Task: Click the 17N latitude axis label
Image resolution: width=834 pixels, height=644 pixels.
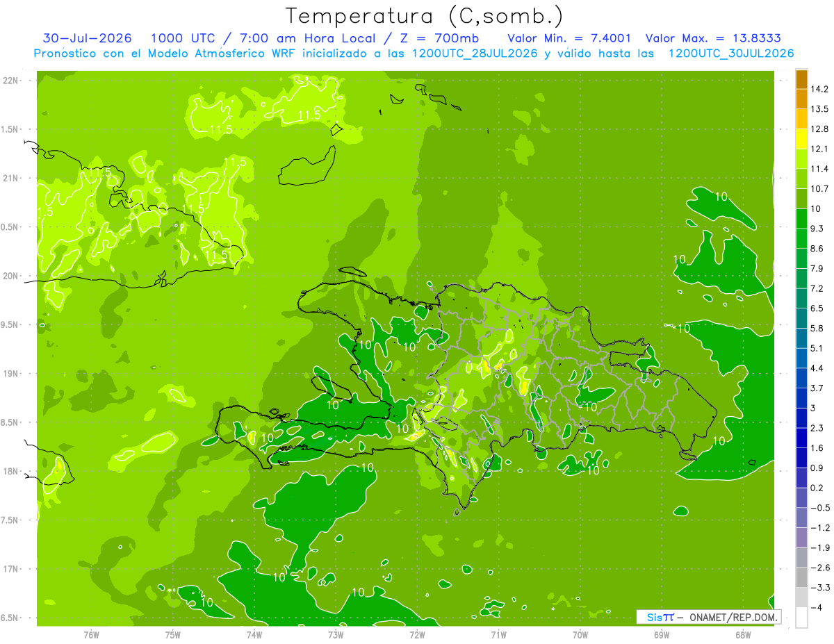Action: click(x=12, y=569)
